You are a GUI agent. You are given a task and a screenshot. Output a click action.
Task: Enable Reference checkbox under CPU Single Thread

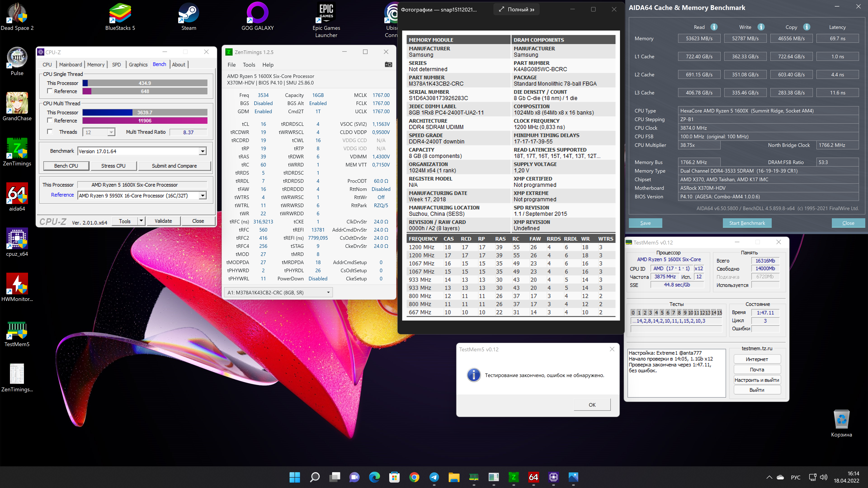50,91
